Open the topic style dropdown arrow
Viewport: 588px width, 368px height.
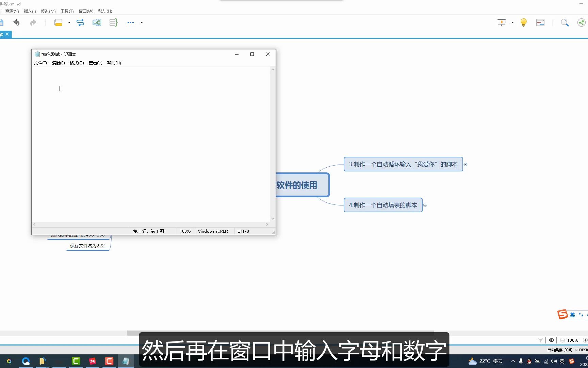pyautogui.click(x=69, y=22)
